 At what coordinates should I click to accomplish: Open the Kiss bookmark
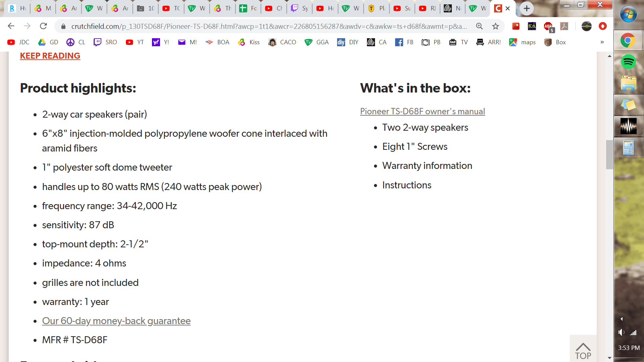(249, 42)
